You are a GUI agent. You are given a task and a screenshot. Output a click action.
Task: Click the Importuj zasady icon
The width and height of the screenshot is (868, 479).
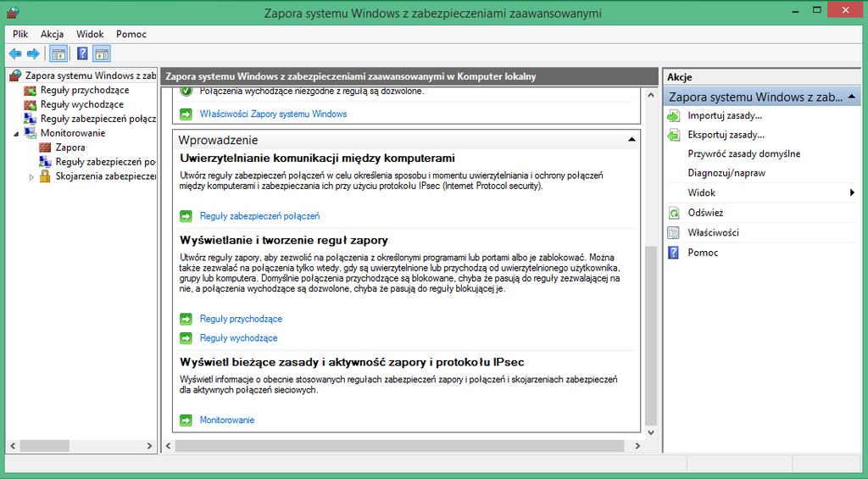tap(674, 116)
